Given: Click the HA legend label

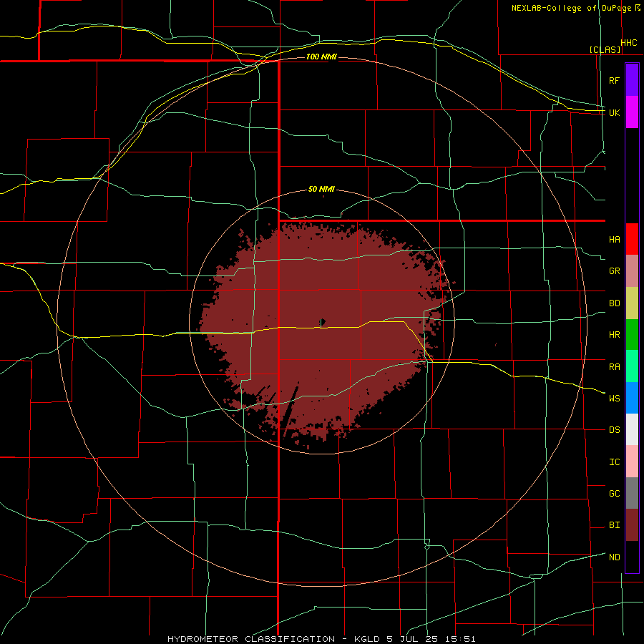Looking at the screenshot, I should [x=614, y=240].
